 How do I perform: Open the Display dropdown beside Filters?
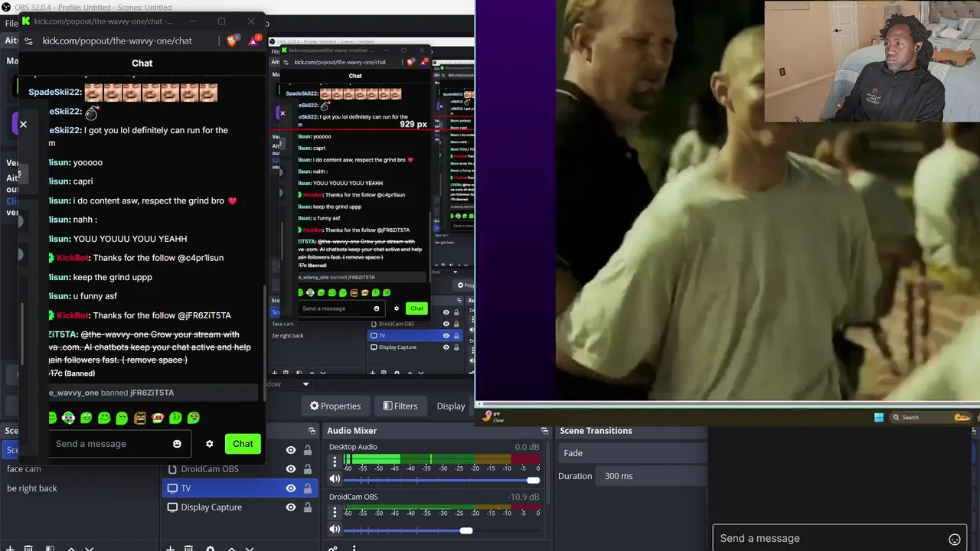click(x=451, y=406)
